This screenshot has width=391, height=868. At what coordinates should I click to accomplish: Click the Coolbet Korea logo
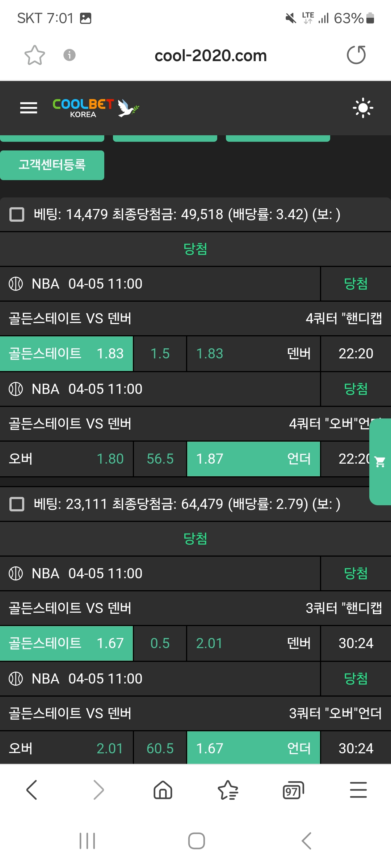coord(96,108)
